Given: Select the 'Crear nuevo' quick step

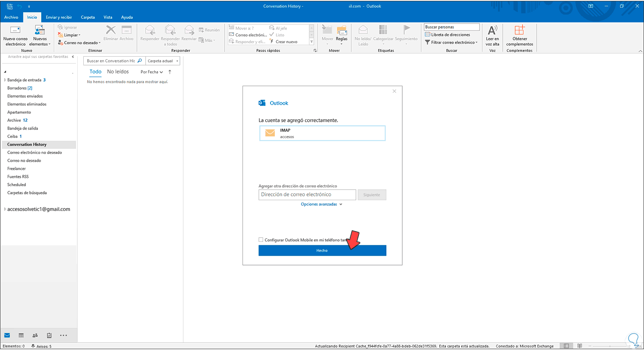Looking at the screenshot, I should [x=283, y=42].
